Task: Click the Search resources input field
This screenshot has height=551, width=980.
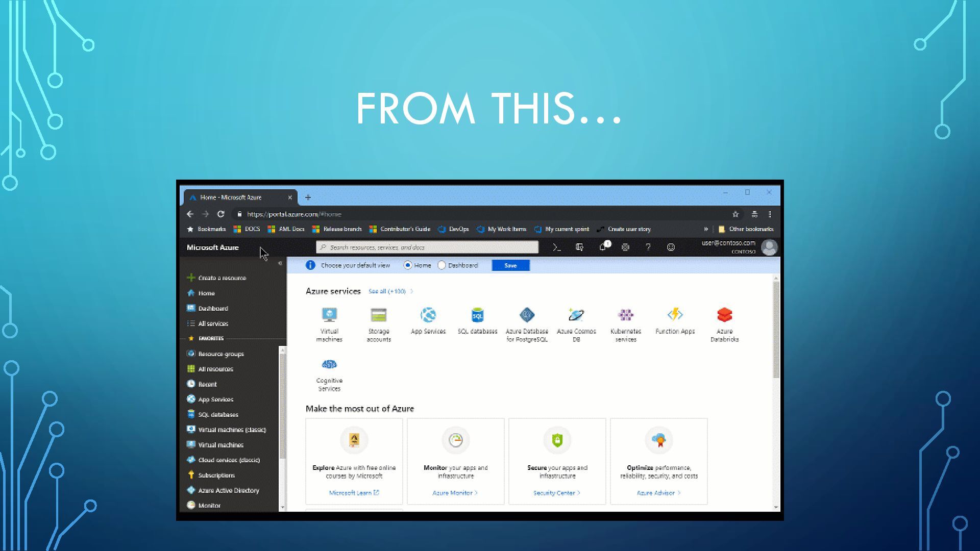Action: pos(427,247)
